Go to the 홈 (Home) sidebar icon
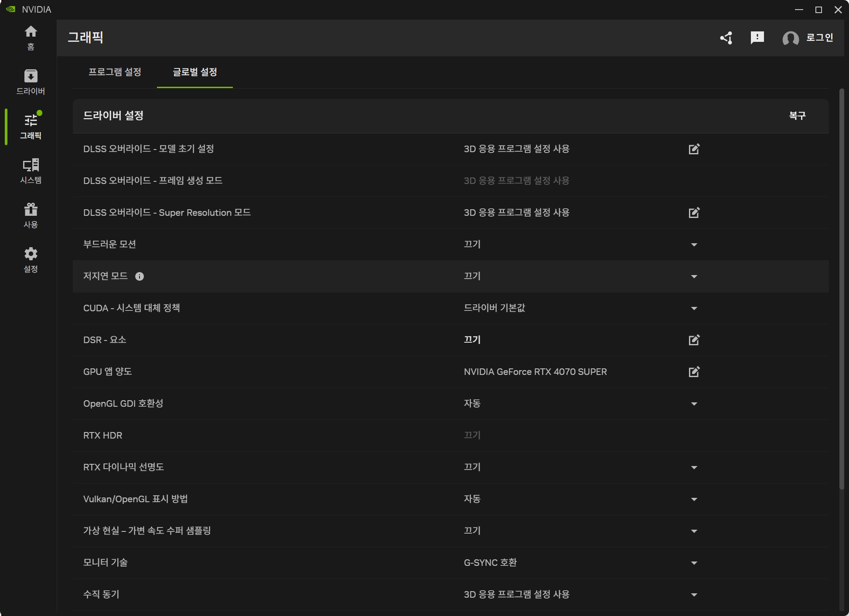The height and width of the screenshot is (616, 849). click(x=31, y=37)
